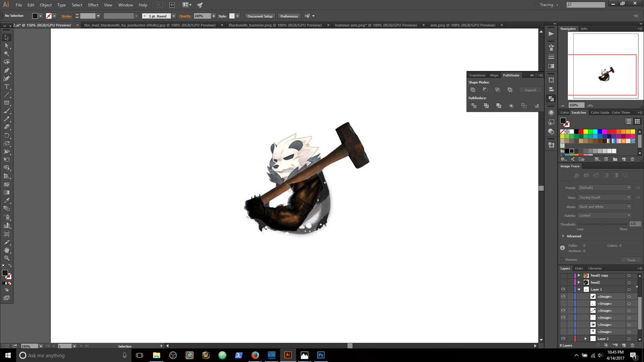Image resolution: width=644 pixels, height=362 pixels.
Task: Click the Divide pathfinder icon
Action: click(x=473, y=106)
